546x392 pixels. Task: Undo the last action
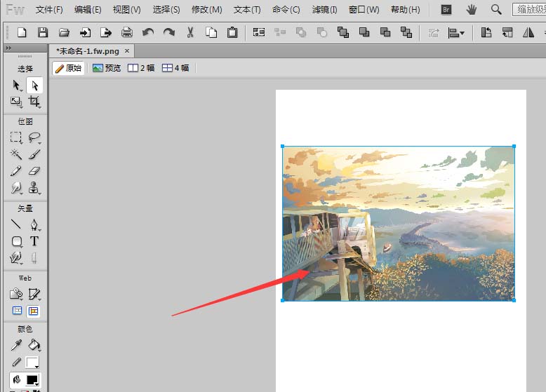pyautogui.click(x=148, y=32)
